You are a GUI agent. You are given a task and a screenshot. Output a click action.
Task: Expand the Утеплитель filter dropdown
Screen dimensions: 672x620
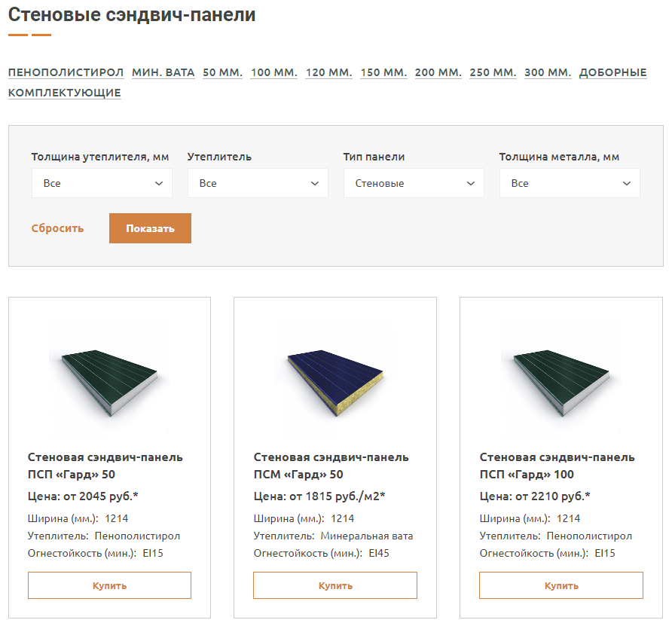258,183
